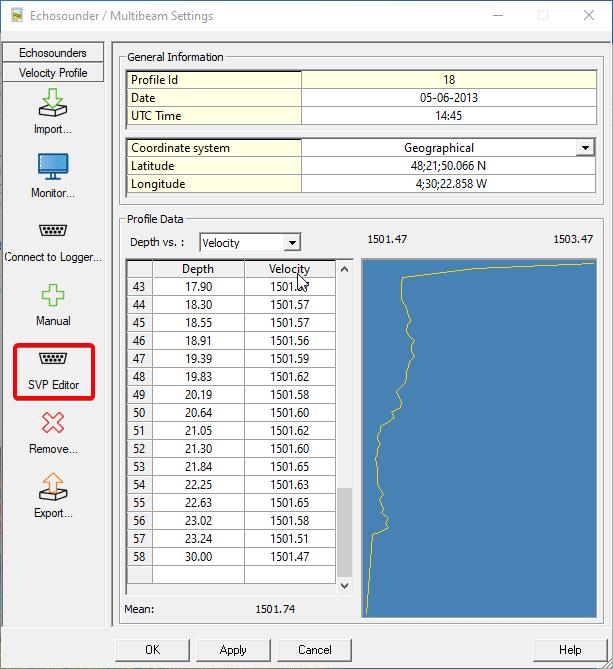Confirm with the OK button
613x669 pixels.
point(152,650)
